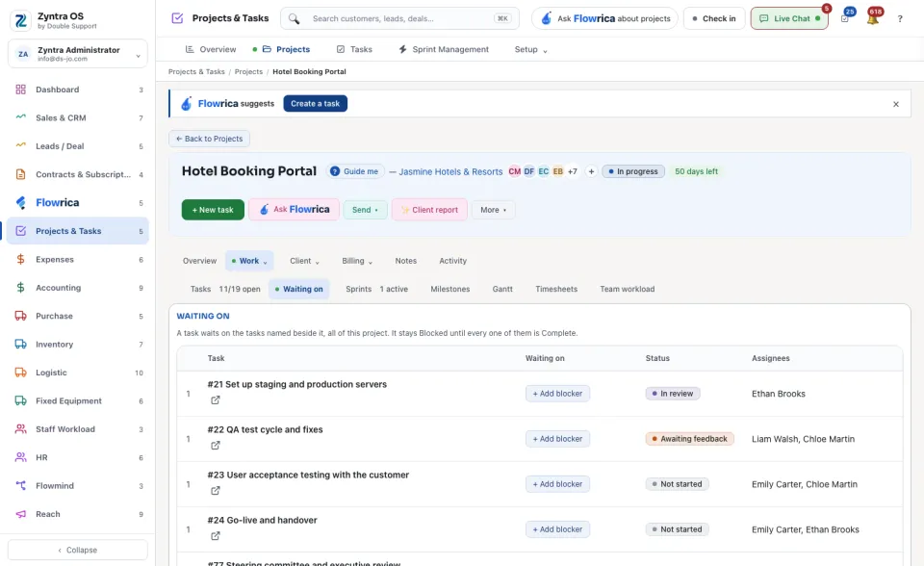Switch to the top Overview tab

211,49
